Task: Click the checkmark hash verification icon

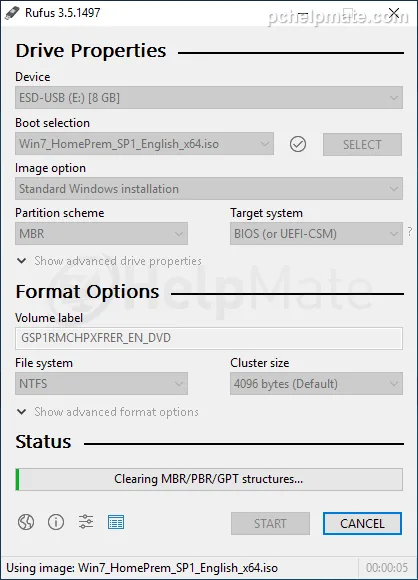Action: (x=298, y=144)
